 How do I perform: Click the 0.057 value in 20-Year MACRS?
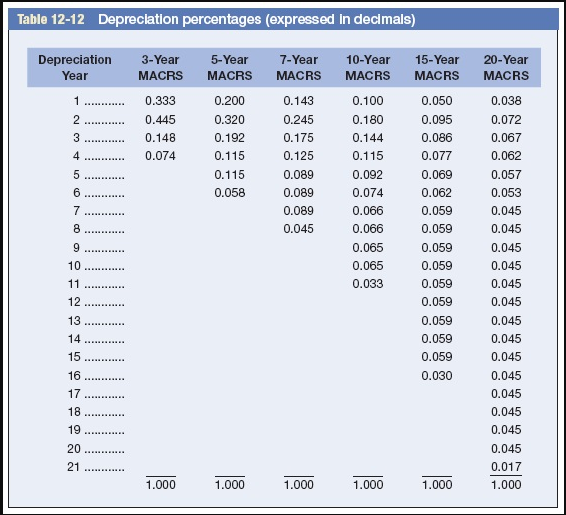(506, 175)
